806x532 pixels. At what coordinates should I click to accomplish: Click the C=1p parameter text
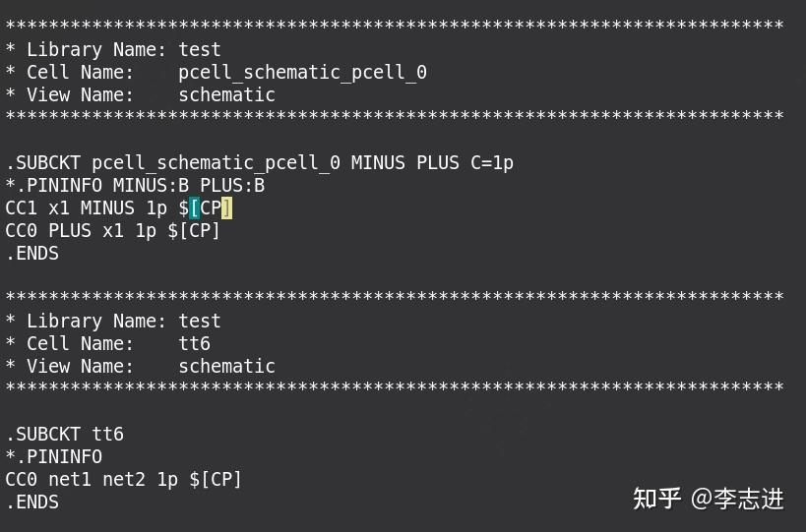click(x=492, y=163)
